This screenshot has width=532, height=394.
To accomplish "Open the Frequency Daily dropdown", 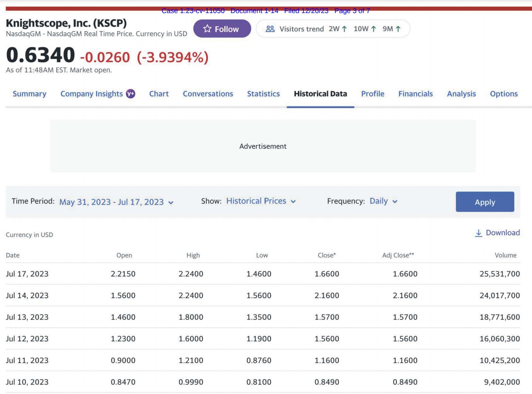I will point(383,201).
